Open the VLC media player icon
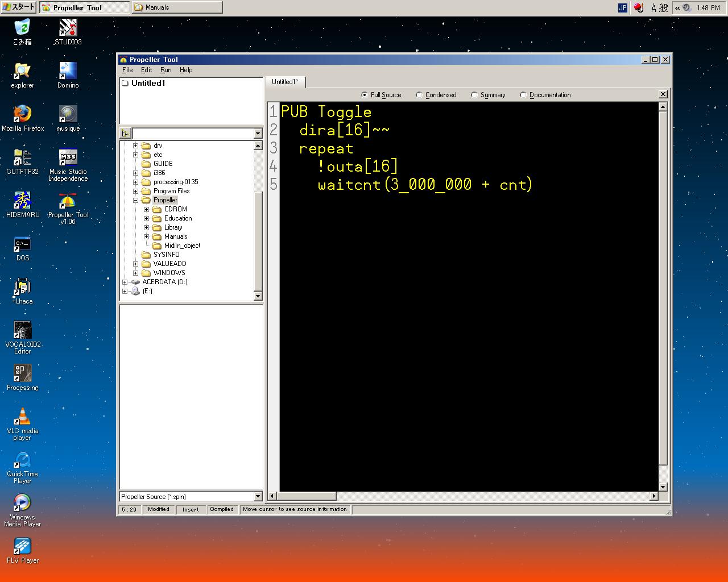Viewport: 728px width, 582px height. (22, 417)
